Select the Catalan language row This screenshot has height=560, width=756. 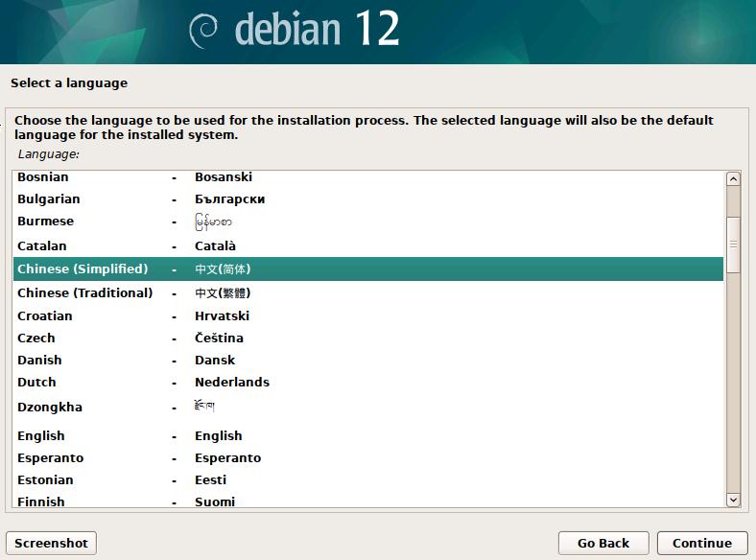pos(367,245)
